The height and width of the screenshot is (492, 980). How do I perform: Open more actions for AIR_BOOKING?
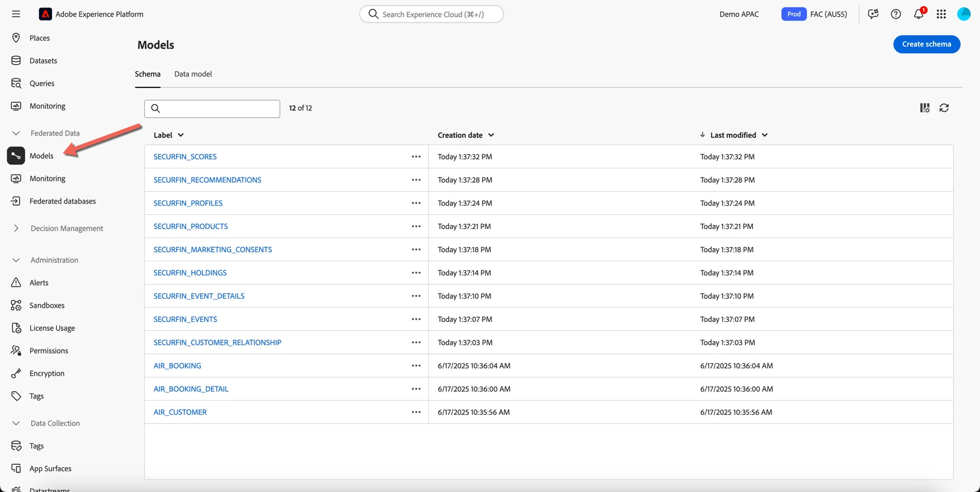point(416,366)
